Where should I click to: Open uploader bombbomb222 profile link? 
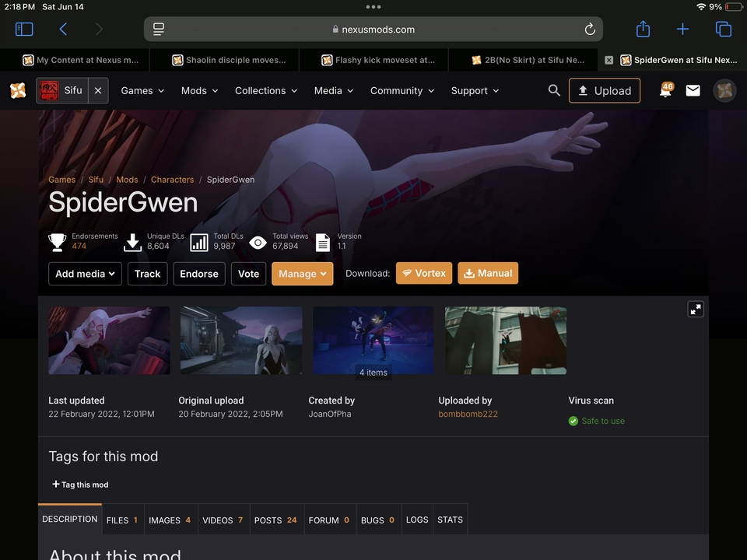468,414
